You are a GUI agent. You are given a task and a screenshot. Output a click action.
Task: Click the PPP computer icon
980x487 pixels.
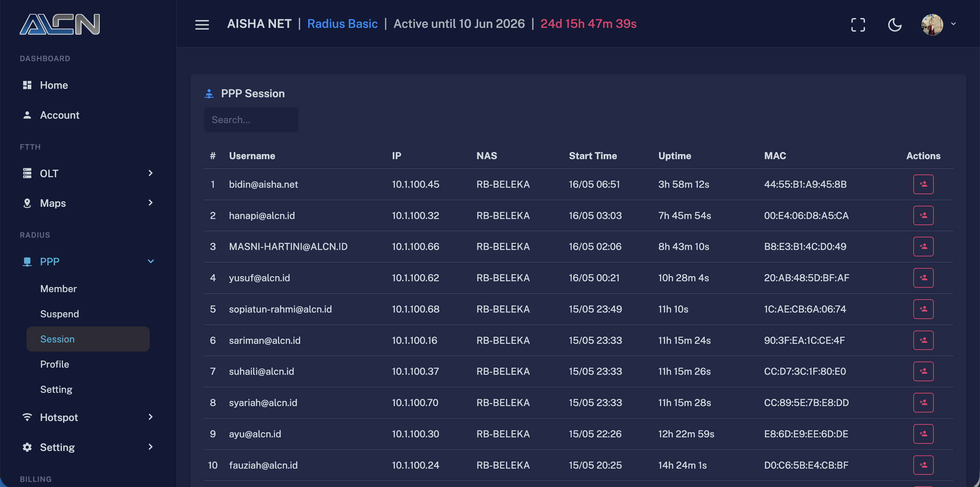pos(27,262)
